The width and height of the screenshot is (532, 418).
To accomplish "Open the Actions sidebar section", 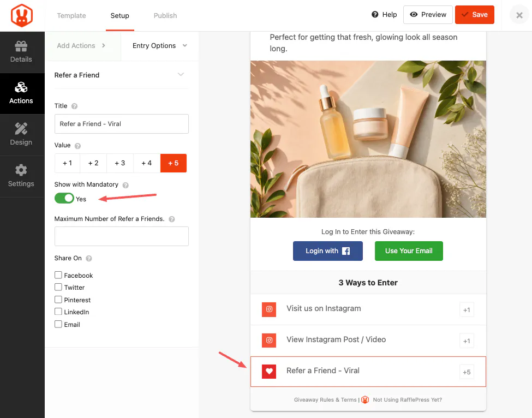I will tap(21, 93).
